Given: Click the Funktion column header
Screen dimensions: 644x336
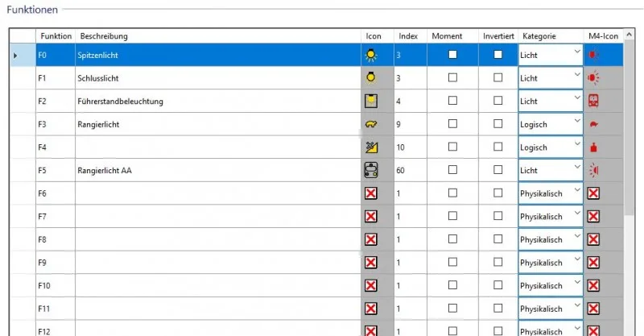Looking at the screenshot, I should 56,36.
